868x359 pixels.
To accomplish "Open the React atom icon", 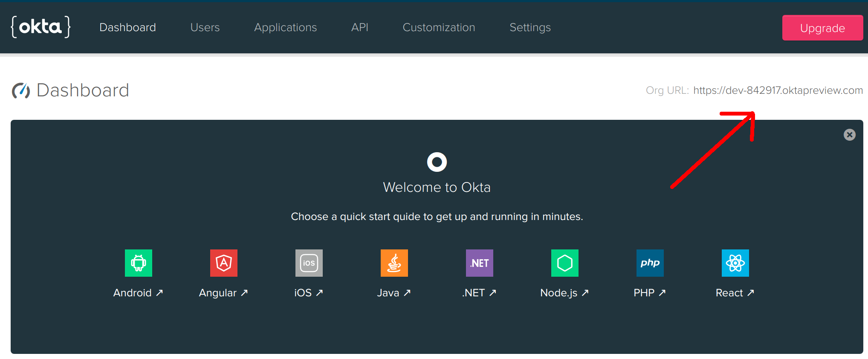I will (735, 263).
